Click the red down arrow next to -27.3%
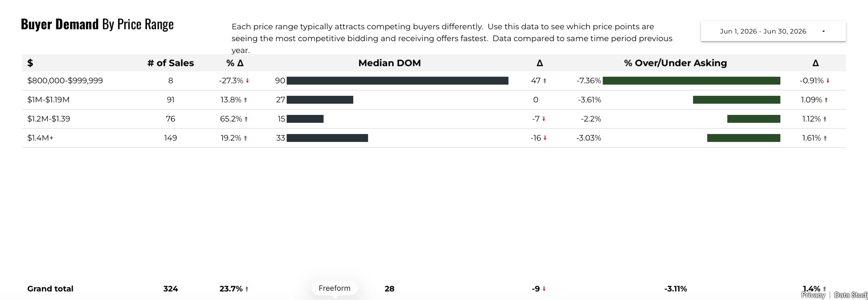This screenshot has width=868, height=300. [x=247, y=81]
